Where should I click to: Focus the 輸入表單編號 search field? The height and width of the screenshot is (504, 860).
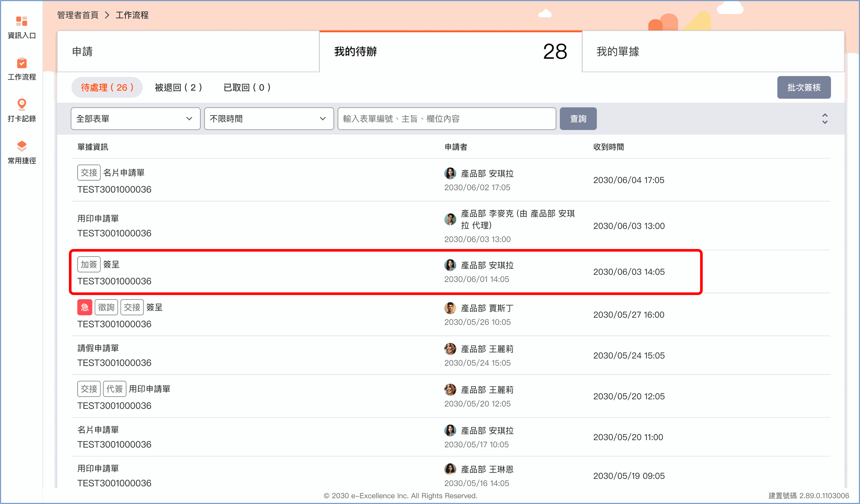pyautogui.click(x=447, y=119)
